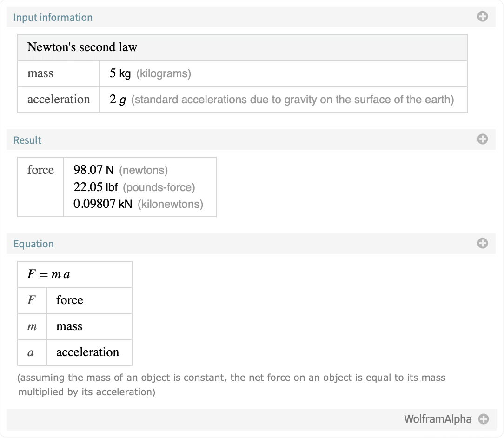The height and width of the screenshot is (438, 504).
Task: Click the force label in Result table
Action: tap(41, 170)
